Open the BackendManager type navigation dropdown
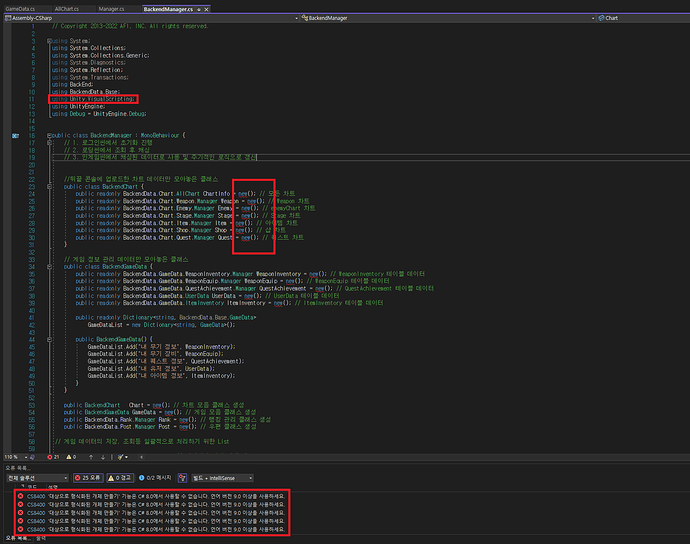The width and height of the screenshot is (690, 544). click(448, 18)
